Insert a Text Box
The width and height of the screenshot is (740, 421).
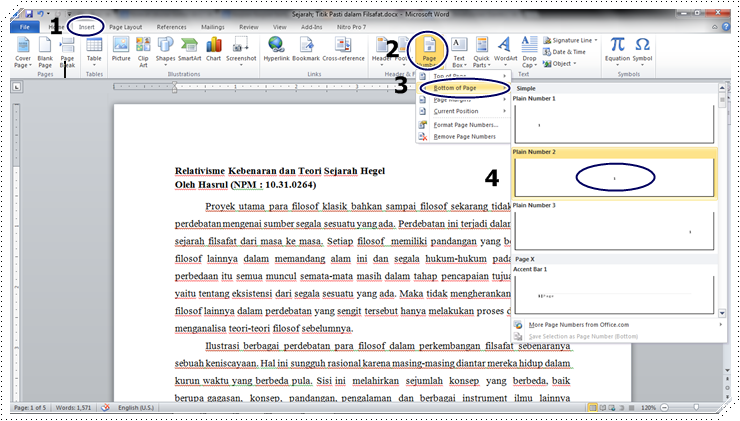pyautogui.click(x=459, y=52)
